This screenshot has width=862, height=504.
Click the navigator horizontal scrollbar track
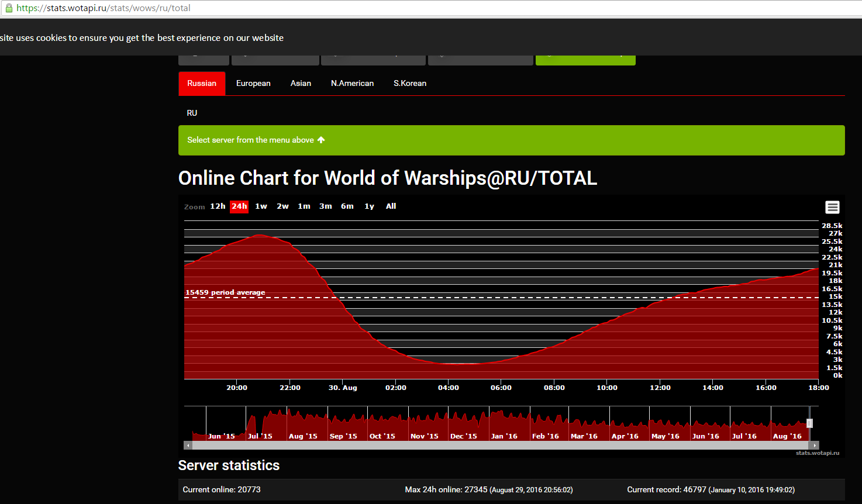[501, 446]
